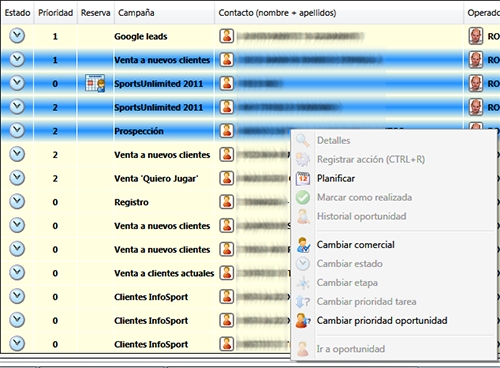This screenshot has width=500, height=368.
Task: Click the state icon of the Venta 'Quiero Jugar' row
Action: (x=17, y=178)
